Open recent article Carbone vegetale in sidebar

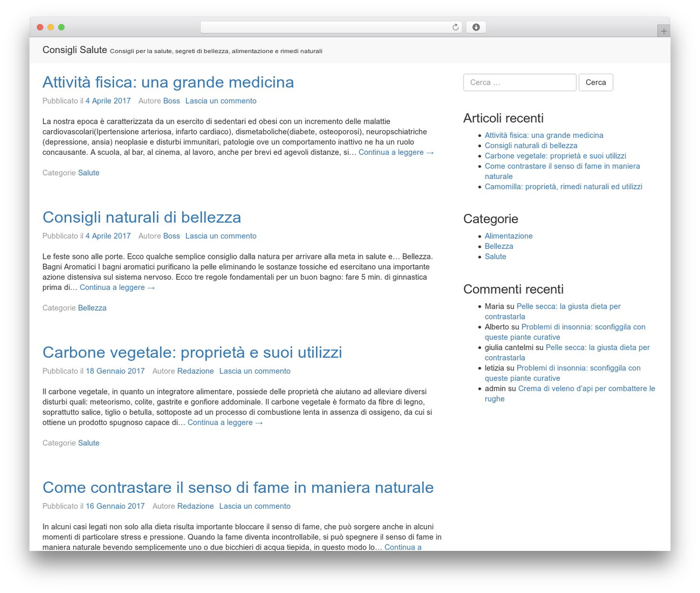[555, 156]
